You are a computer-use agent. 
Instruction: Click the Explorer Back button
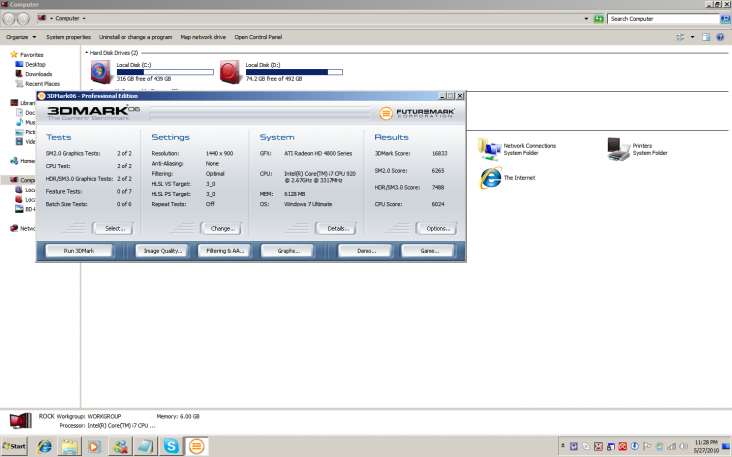tap(9, 19)
